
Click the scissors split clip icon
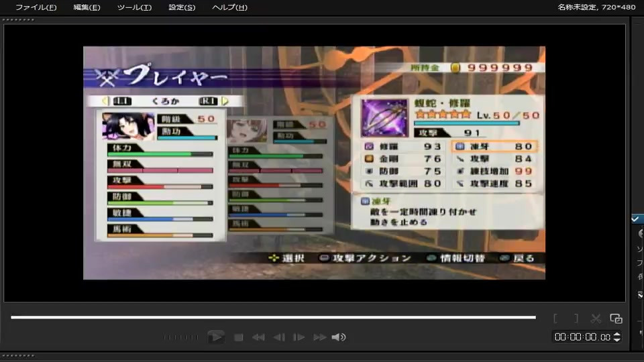596,318
